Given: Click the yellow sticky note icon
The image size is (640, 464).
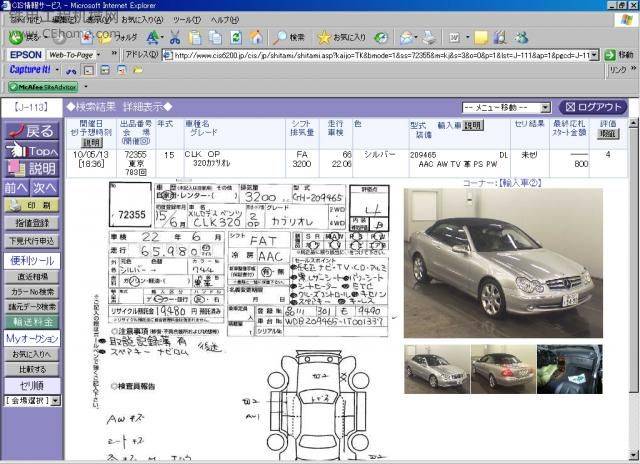Looking at the screenshot, I should (481, 38).
